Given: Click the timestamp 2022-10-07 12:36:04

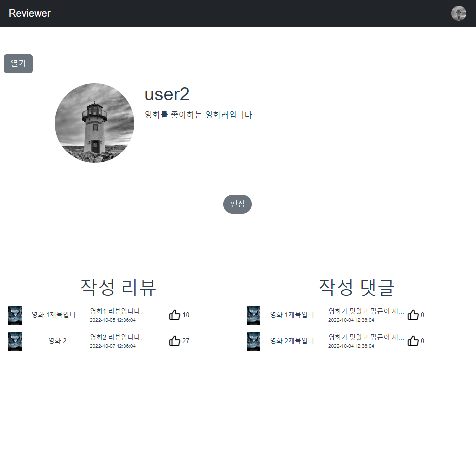Looking at the screenshot, I should click(x=113, y=346).
